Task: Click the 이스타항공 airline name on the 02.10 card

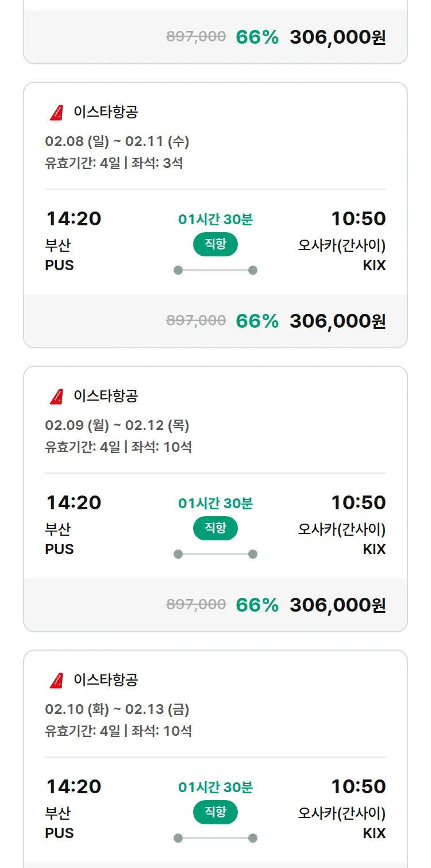Action: pos(106,680)
